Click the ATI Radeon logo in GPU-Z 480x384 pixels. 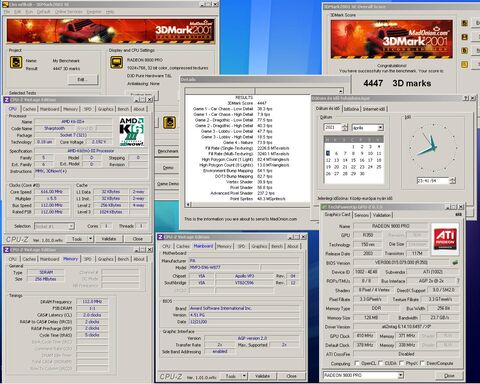tap(445, 239)
